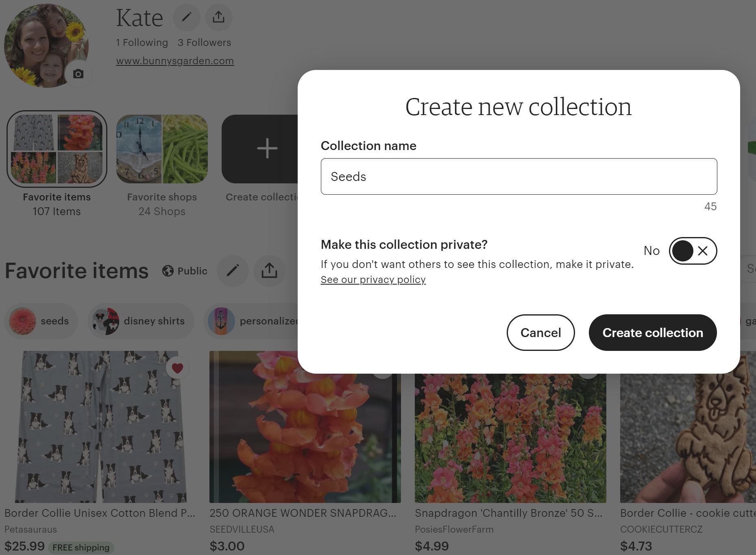Viewport: 756px width, 555px height.
Task: Click the 250 ORANGE WONDER SNAPDRAG... title
Action: point(303,513)
